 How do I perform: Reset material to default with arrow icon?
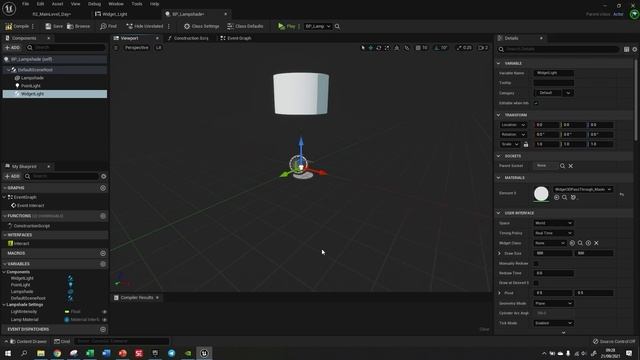tap(622, 194)
